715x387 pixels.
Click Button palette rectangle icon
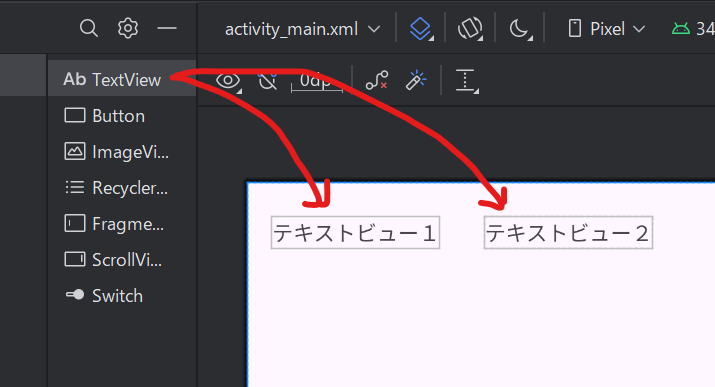75,115
